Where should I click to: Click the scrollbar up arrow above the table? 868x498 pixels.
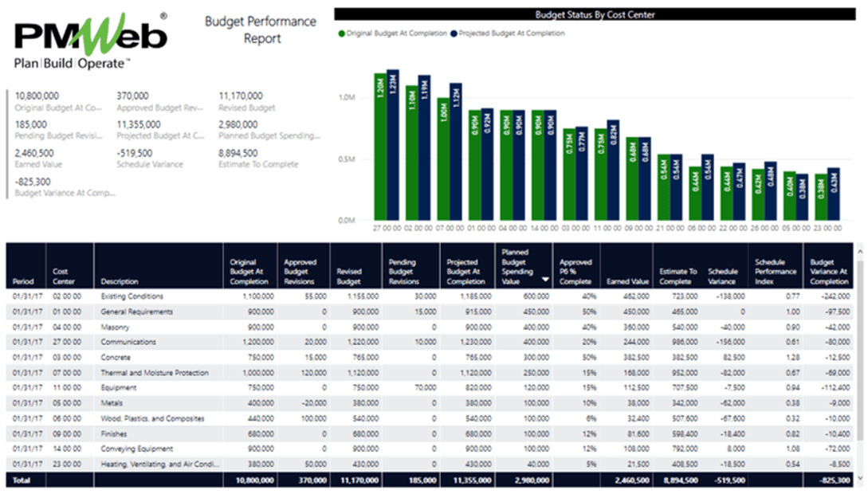pos(859,251)
